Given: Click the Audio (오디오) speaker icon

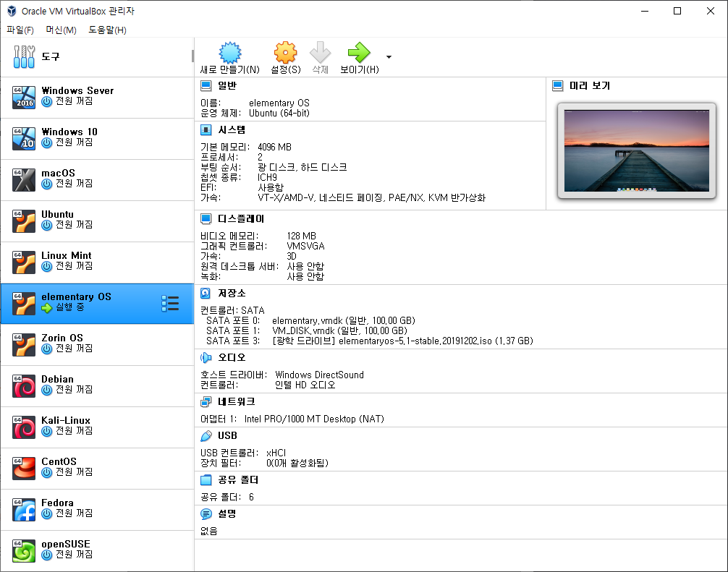Looking at the screenshot, I should coord(206,358).
